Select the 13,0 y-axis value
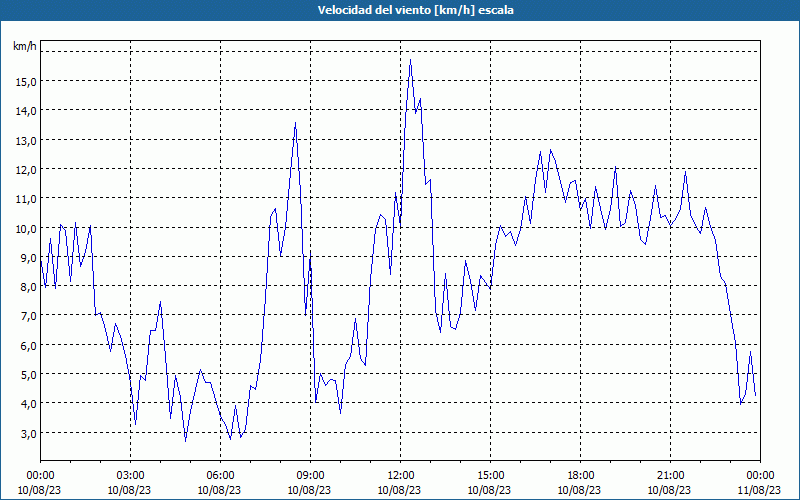The image size is (800, 500). [x=25, y=140]
